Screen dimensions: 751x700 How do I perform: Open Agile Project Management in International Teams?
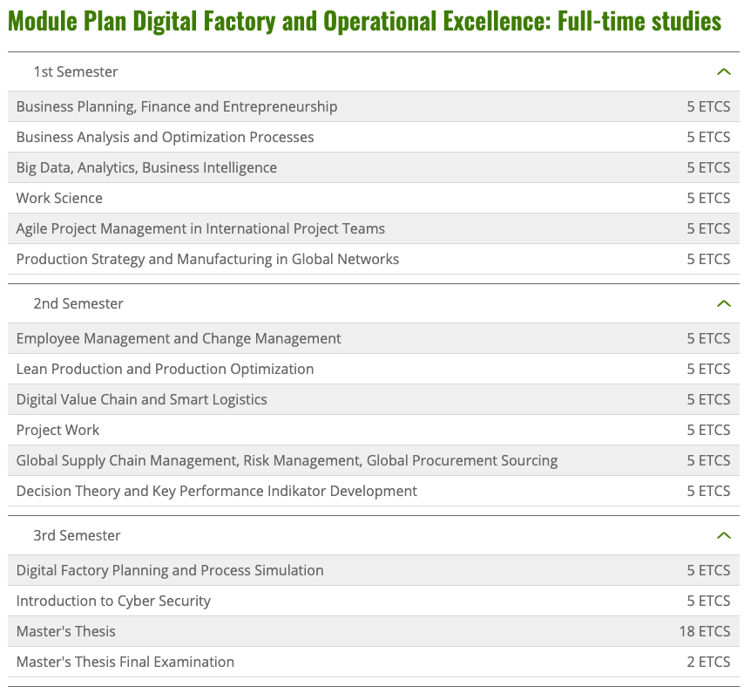(374, 228)
